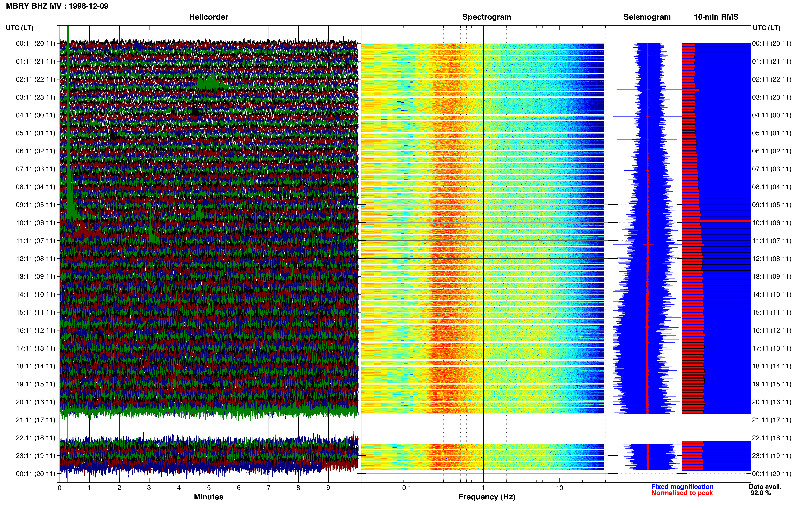Click right time label '08:11 (04:11)'
This screenshot has height=508, width=812.
(x=772, y=187)
